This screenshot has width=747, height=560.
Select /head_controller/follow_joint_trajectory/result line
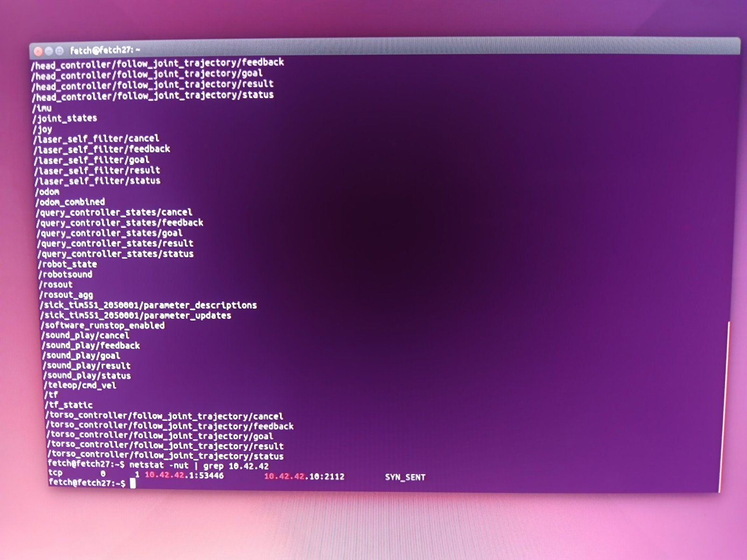tap(153, 85)
